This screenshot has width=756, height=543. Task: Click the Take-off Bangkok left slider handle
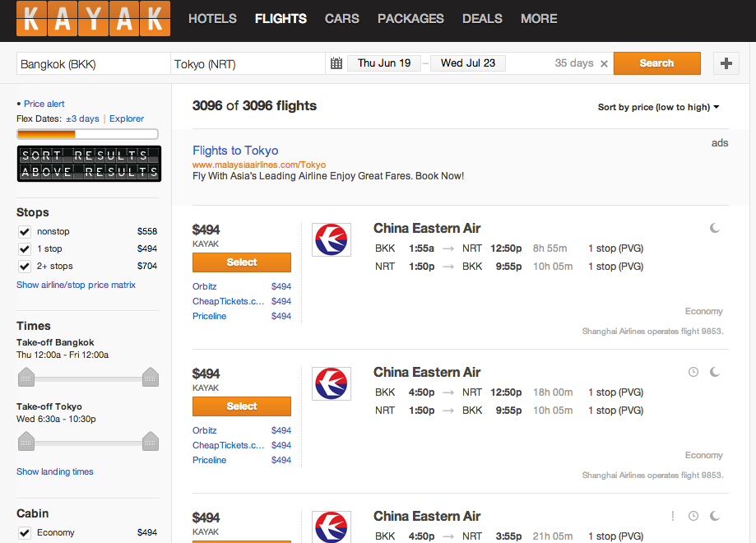[x=26, y=377]
